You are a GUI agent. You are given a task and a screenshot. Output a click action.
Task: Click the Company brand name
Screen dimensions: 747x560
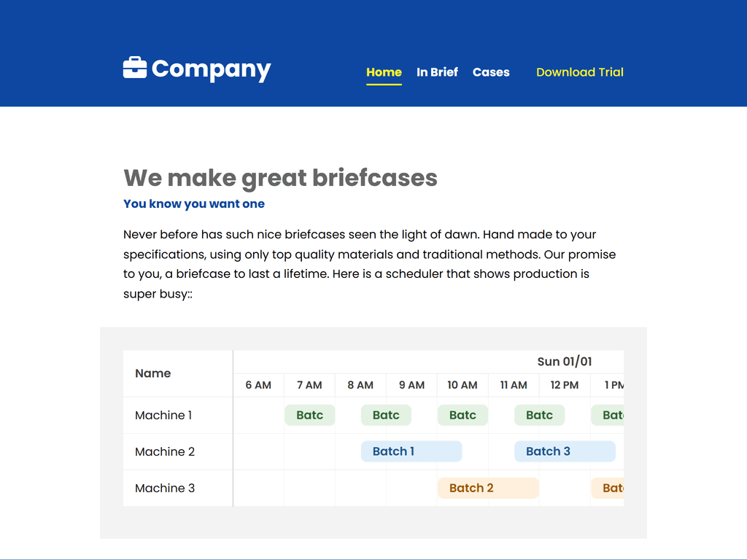(211, 69)
